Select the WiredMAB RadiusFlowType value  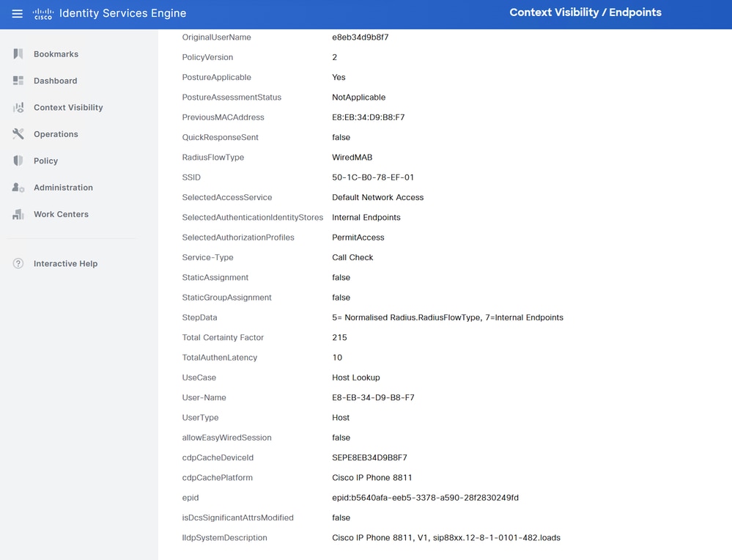[x=355, y=157]
